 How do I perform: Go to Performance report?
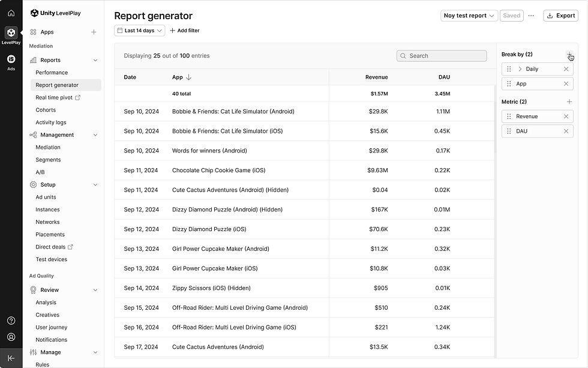coord(52,73)
